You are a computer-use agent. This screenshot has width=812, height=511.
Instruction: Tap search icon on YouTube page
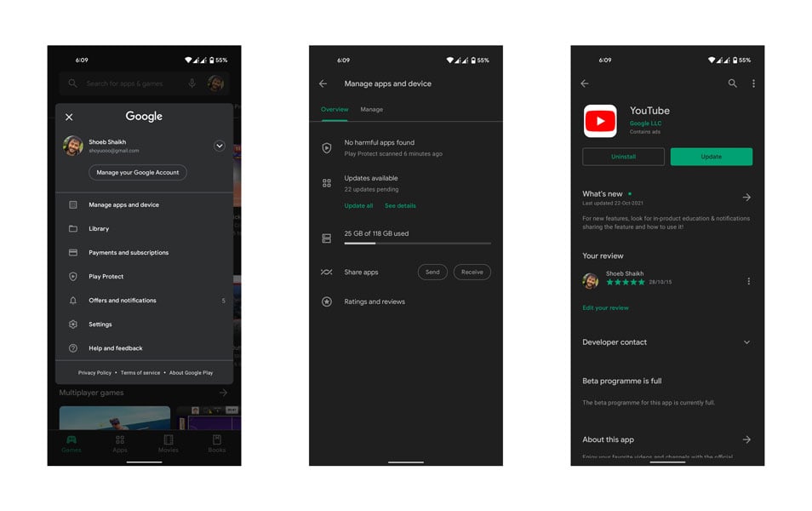[x=732, y=83]
